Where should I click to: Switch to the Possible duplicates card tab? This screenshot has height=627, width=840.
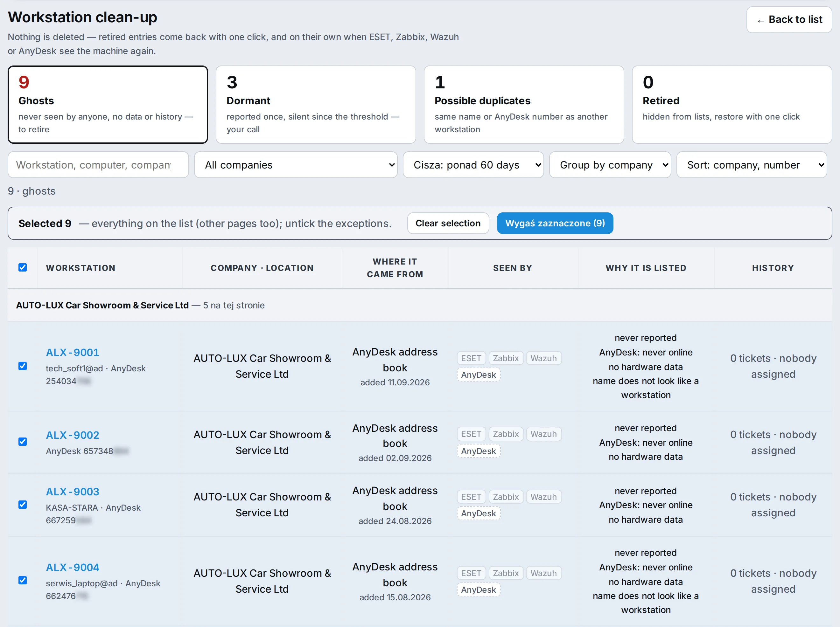524,105
